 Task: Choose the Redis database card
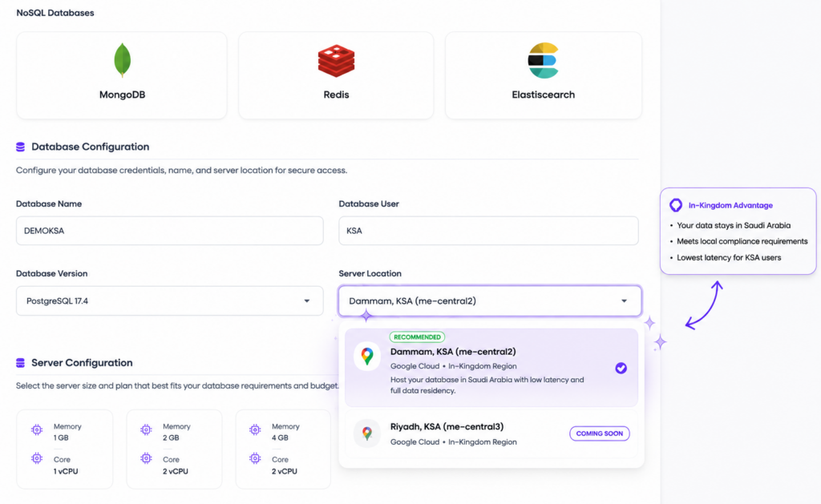[x=336, y=75]
